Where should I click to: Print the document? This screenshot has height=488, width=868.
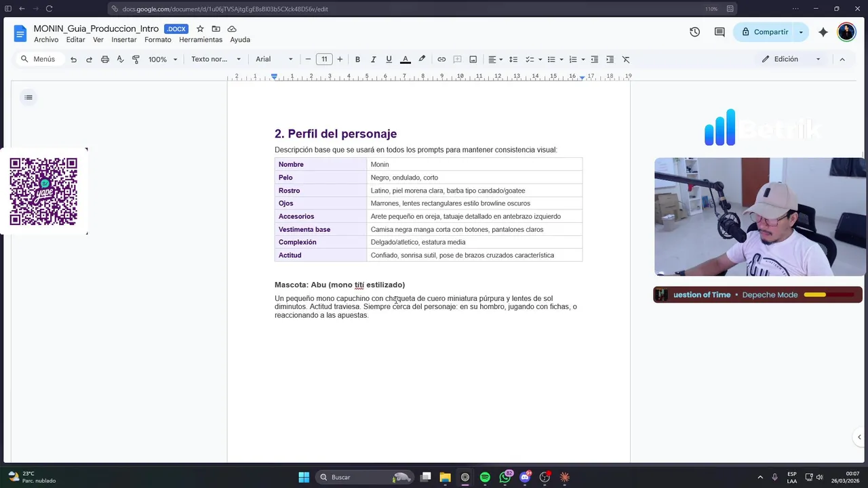(x=104, y=60)
